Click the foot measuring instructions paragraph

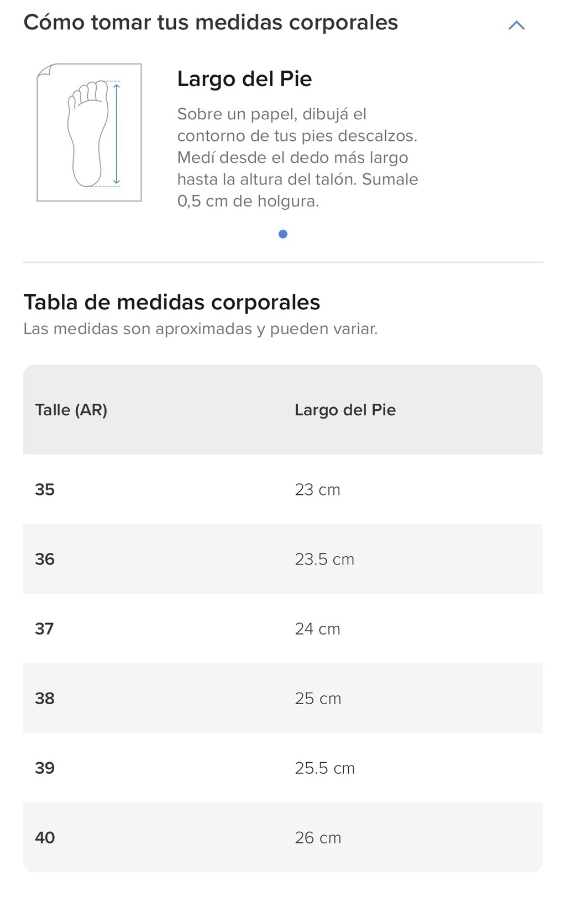pos(297,157)
